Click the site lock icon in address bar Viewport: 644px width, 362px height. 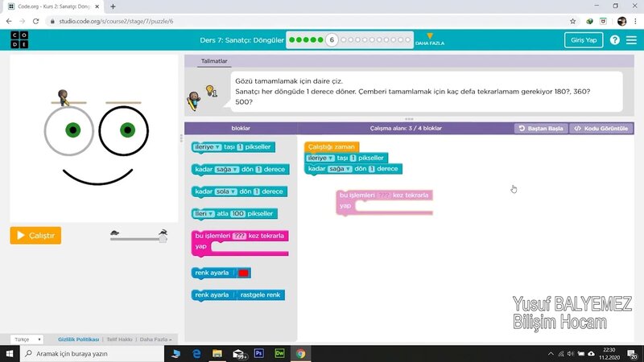[52, 22]
